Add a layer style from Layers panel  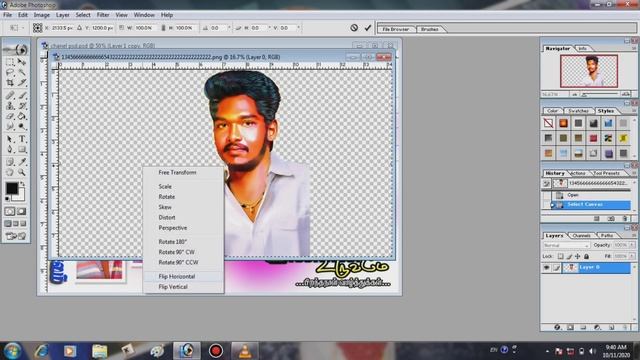point(557,327)
